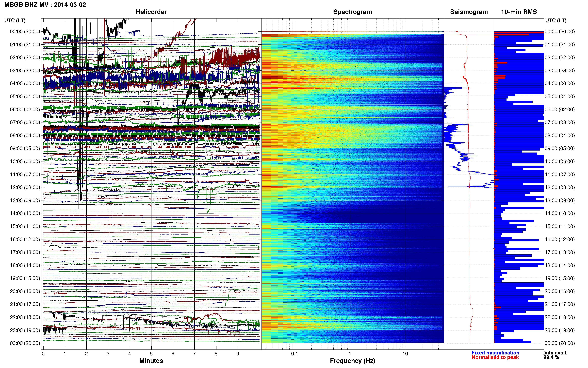Click the left 08:00 (04:00) time label

[x=25, y=135]
